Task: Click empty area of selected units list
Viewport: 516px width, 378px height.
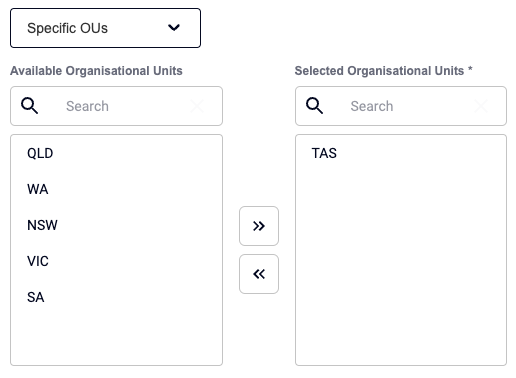Action: [x=401, y=267]
